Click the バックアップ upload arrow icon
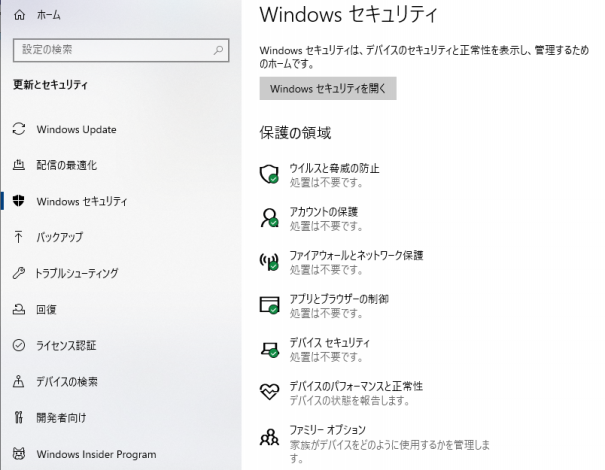This screenshot has width=605, height=470. point(19,237)
